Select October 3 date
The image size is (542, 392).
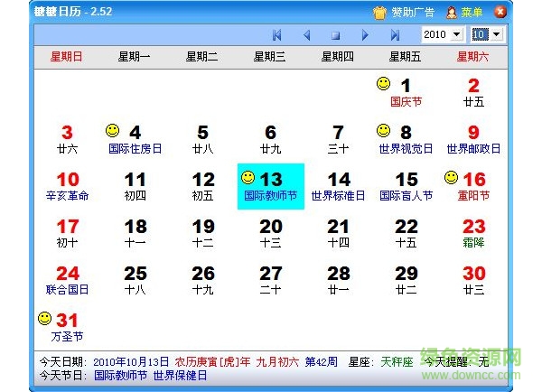(67, 140)
